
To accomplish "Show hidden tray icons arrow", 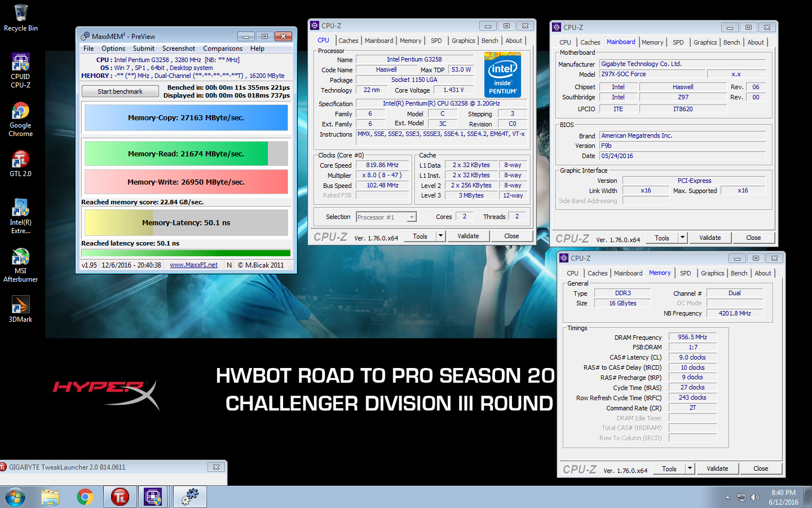I will tap(727, 497).
